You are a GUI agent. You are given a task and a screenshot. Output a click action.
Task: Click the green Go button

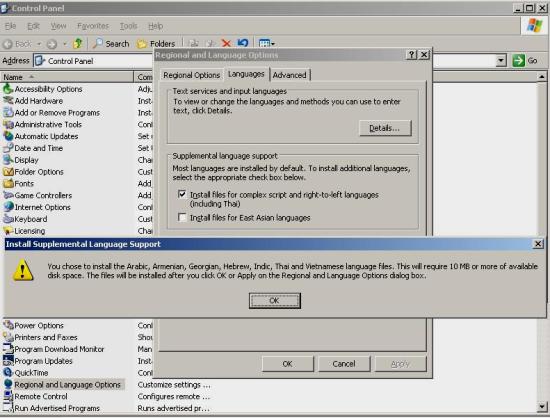(x=525, y=61)
